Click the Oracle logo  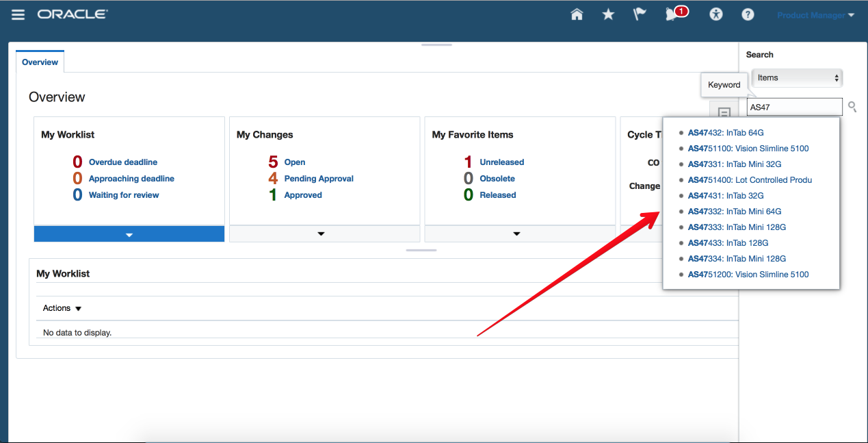[x=73, y=14]
